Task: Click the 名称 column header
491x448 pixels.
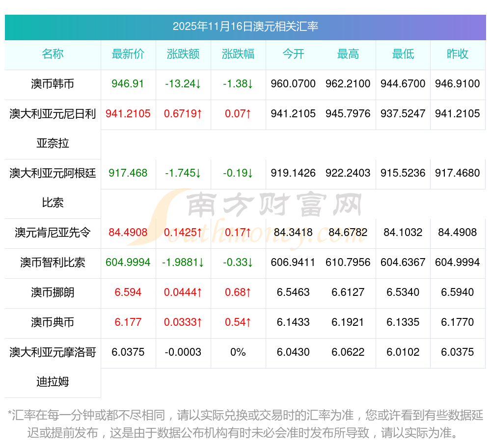Action: [x=53, y=54]
